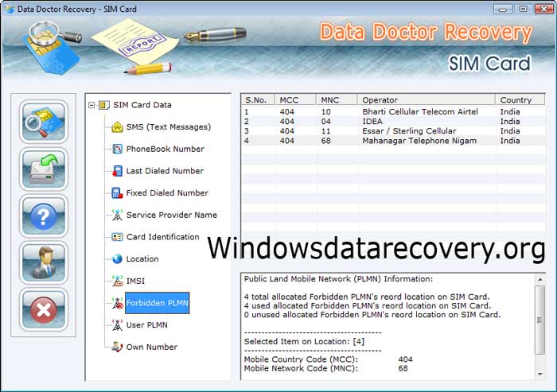557x392 pixels.
Task: Click MNC value 04 in the table
Action: [325, 122]
